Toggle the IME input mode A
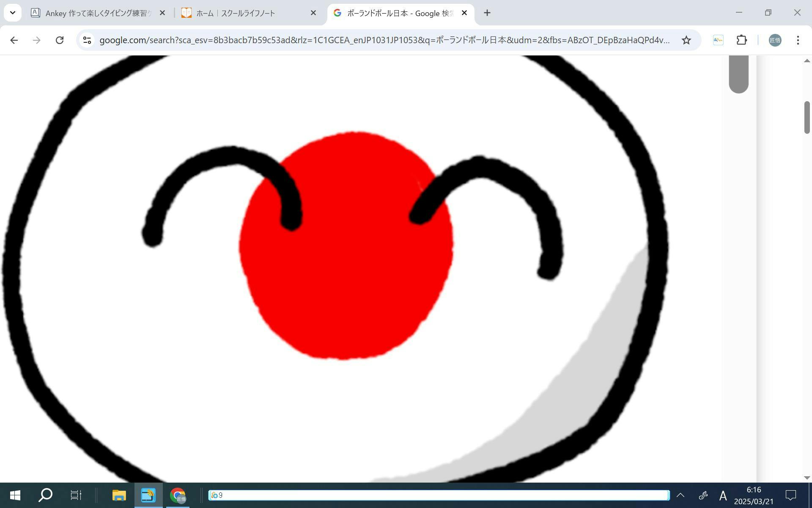Viewport: 812px width, 508px height. [723, 495]
